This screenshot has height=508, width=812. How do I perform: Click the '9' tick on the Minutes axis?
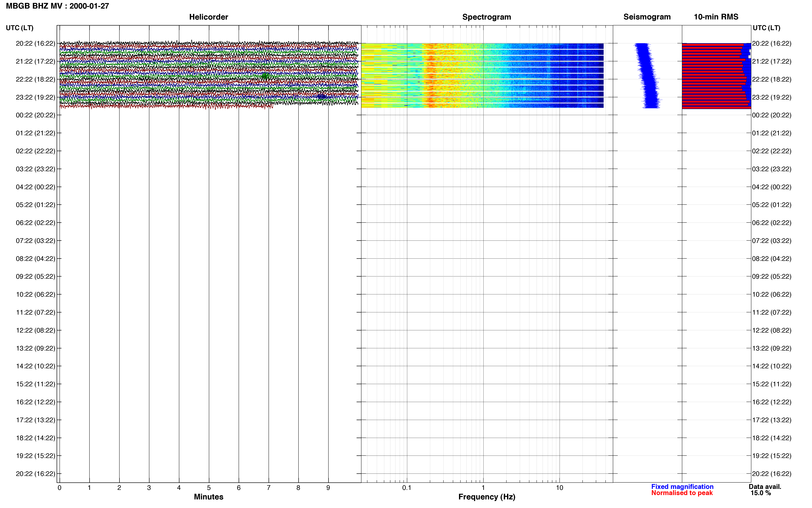click(x=328, y=487)
